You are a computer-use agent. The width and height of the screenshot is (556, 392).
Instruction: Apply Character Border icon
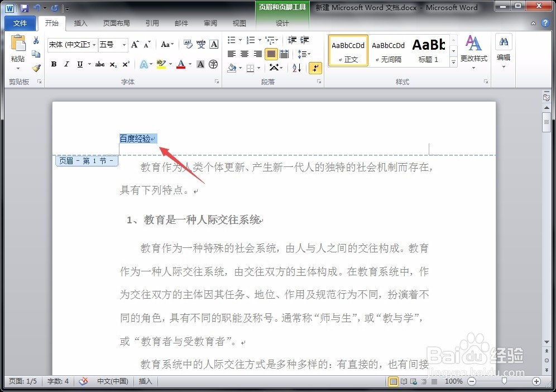(x=214, y=44)
